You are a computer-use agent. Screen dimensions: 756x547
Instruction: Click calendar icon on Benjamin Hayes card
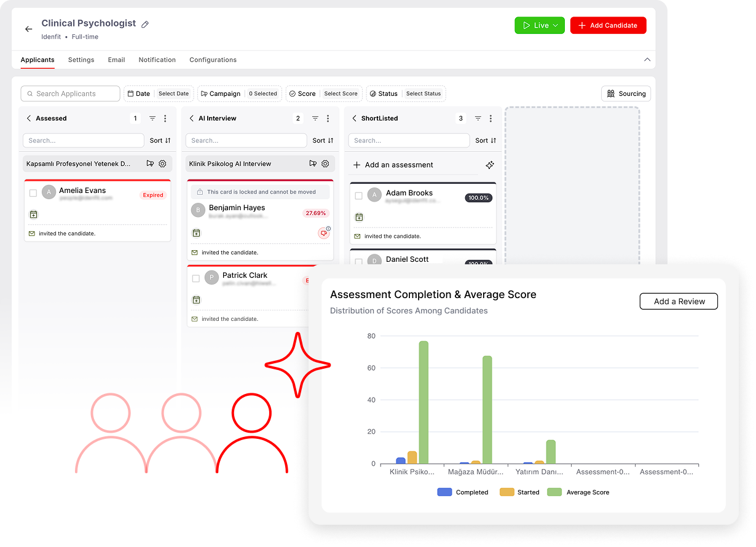196,233
